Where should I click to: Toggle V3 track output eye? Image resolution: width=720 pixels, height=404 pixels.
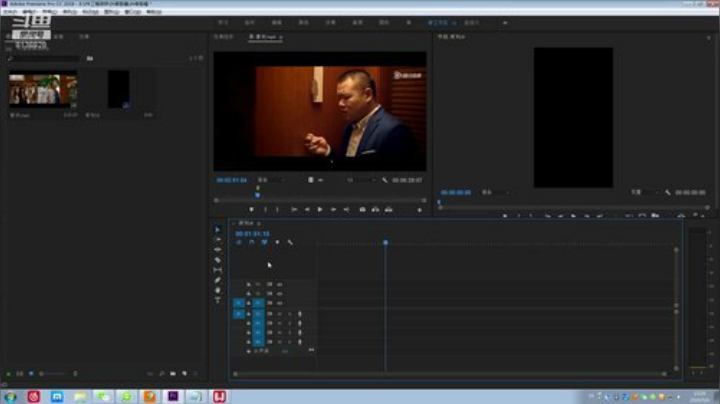point(279,285)
